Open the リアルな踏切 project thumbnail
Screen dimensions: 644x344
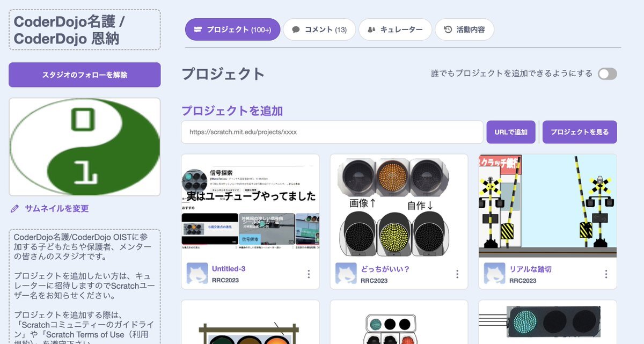548,206
